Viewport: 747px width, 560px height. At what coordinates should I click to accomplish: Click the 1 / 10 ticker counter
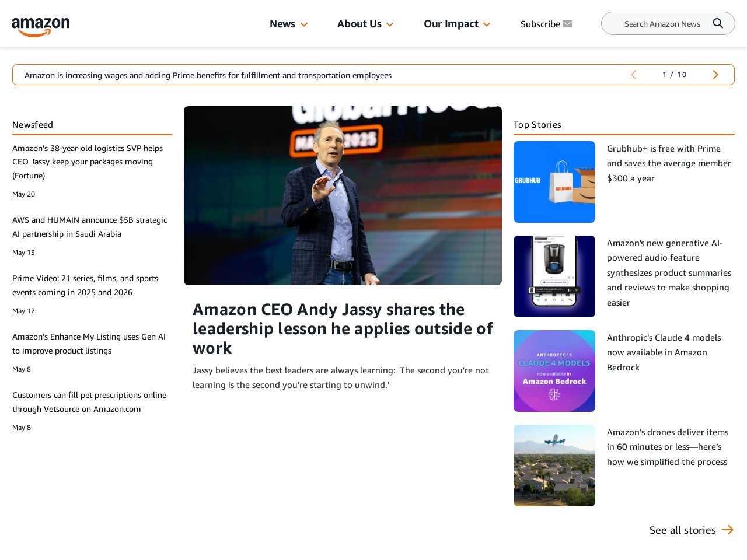674,75
